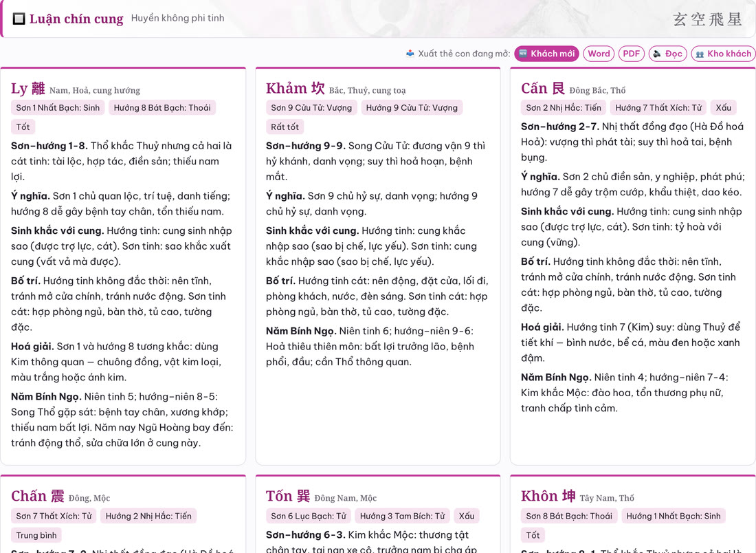
Task: Click the Luận chín cung page title
Action: pyautogui.click(x=76, y=19)
